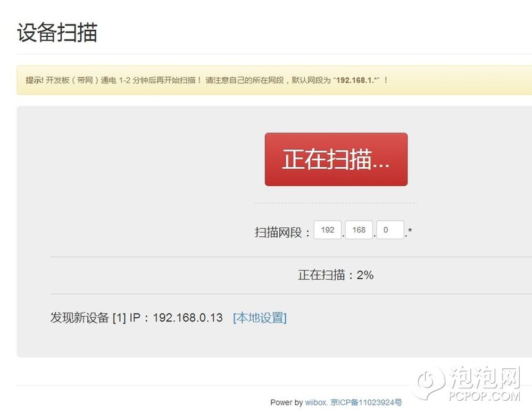Screen dimensions: 532x413
Task: Select the Power by footer text
Action: point(286,402)
